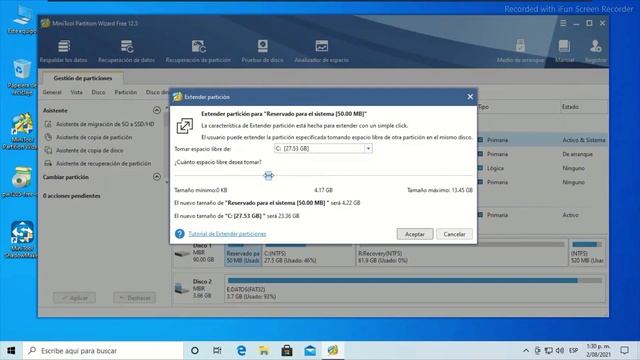Image resolution: width=640 pixels, height=360 pixels.
Task: Click ESP language indicator
Action: pos(573,351)
